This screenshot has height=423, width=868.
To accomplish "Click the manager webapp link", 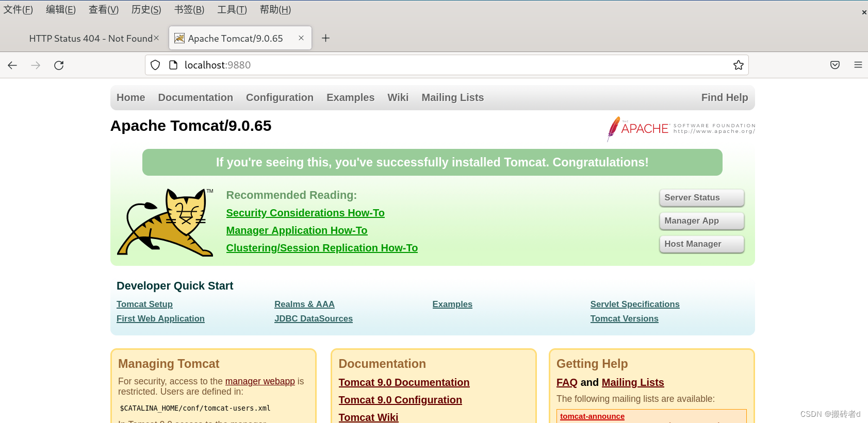I will coord(260,381).
